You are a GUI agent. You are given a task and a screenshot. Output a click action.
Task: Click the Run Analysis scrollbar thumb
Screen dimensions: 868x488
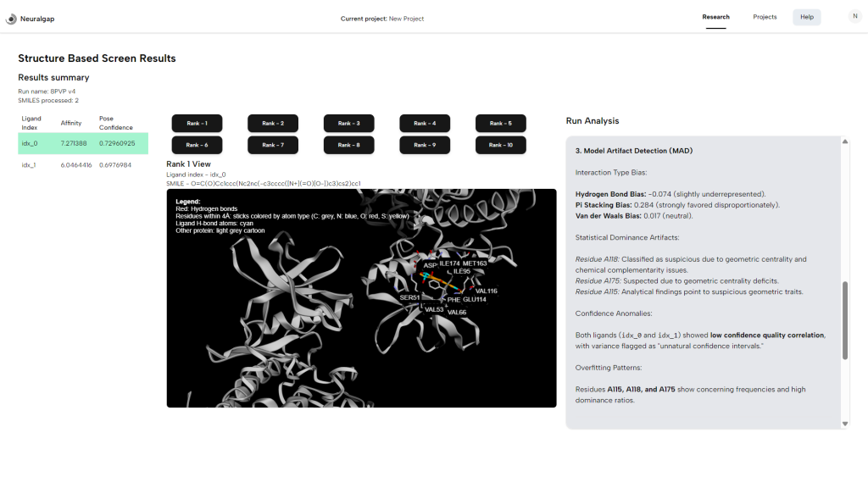pyautogui.click(x=844, y=320)
